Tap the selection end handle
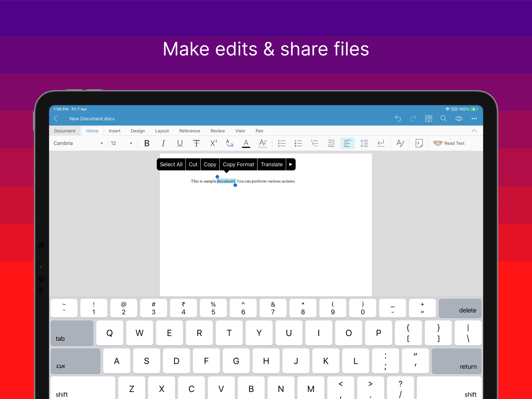Viewport: 532px width, 399px height. click(x=235, y=185)
